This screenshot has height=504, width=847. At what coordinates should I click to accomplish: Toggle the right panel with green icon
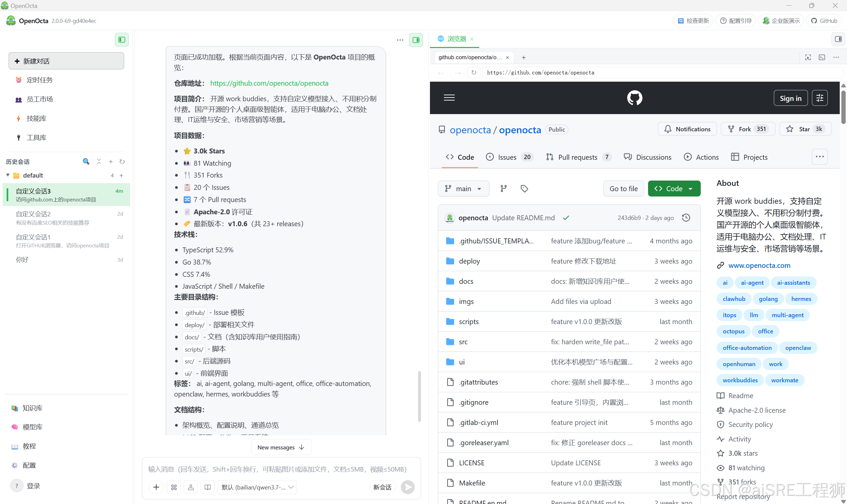(416, 40)
